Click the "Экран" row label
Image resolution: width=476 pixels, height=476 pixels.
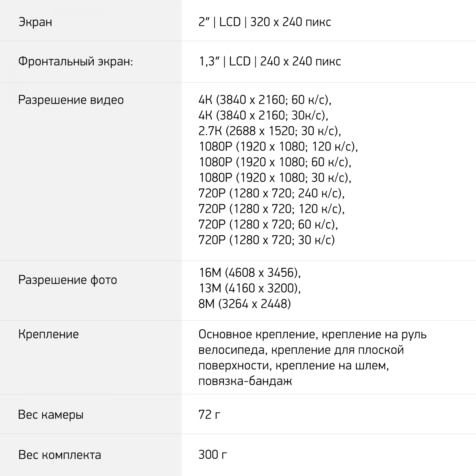click(35, 22)
